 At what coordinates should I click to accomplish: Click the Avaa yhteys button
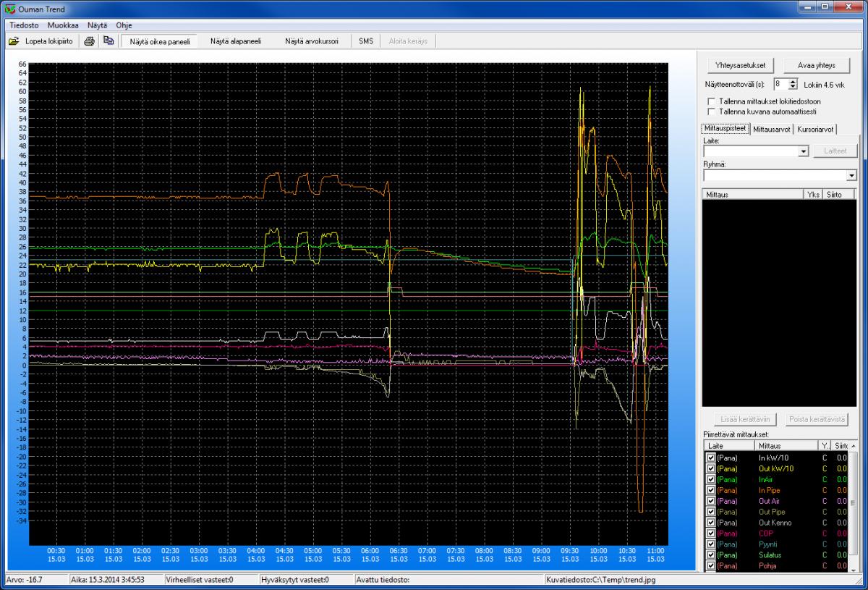(x=816, y=65)
